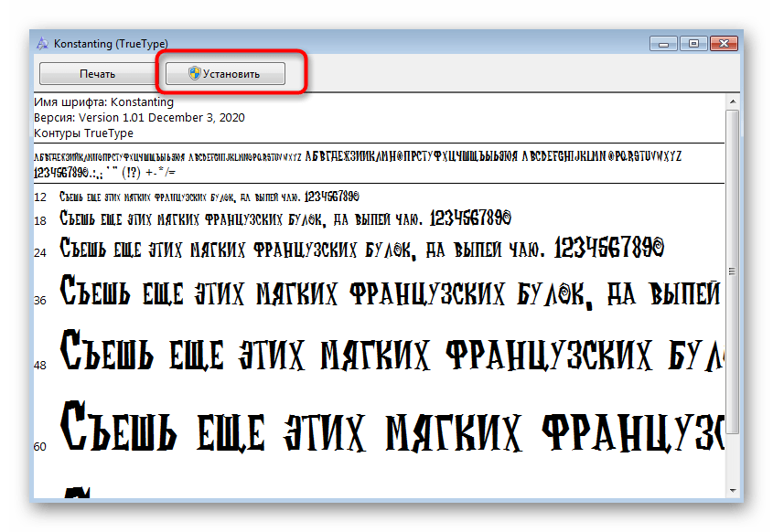
Task: Click the size label 24
Action: 40,252
